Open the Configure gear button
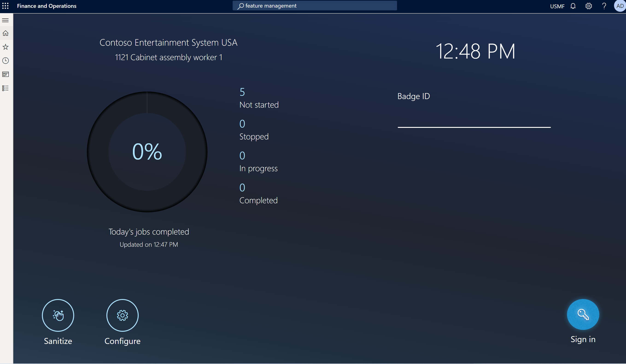Viewport: 626px width, 364px height. click(122, 315)
